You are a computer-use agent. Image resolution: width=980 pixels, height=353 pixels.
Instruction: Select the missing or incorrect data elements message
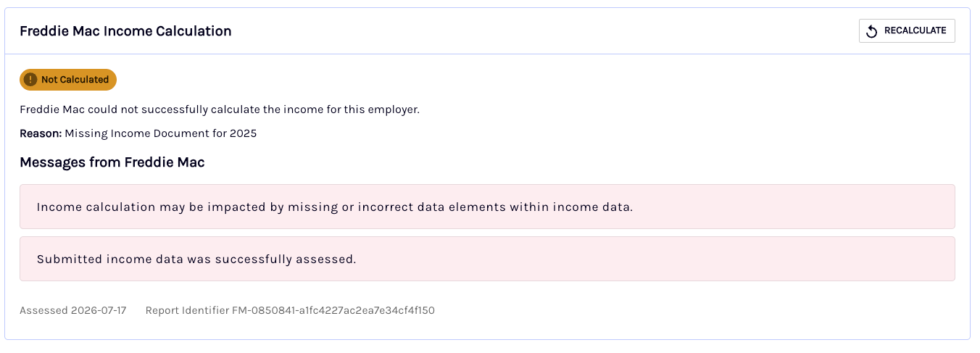pos(487,207)
